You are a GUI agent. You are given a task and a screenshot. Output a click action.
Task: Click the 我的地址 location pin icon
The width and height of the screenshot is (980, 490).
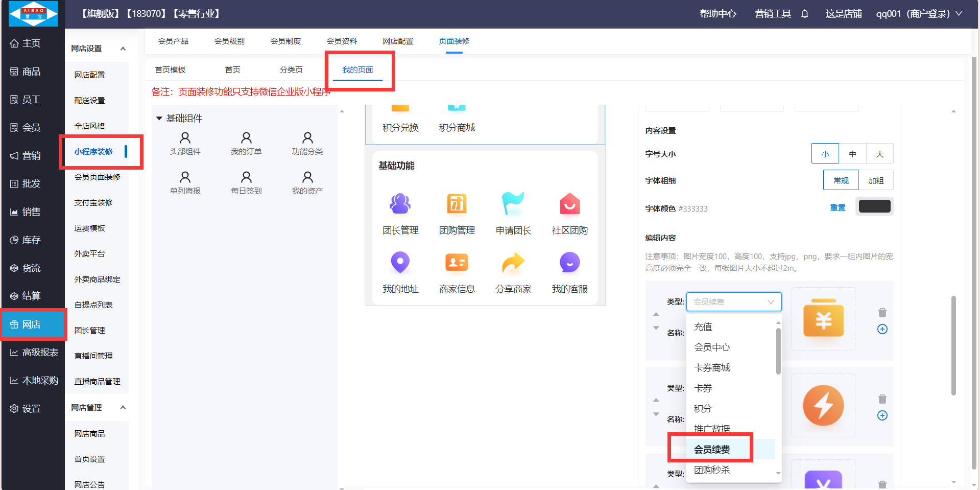point(400,263)
